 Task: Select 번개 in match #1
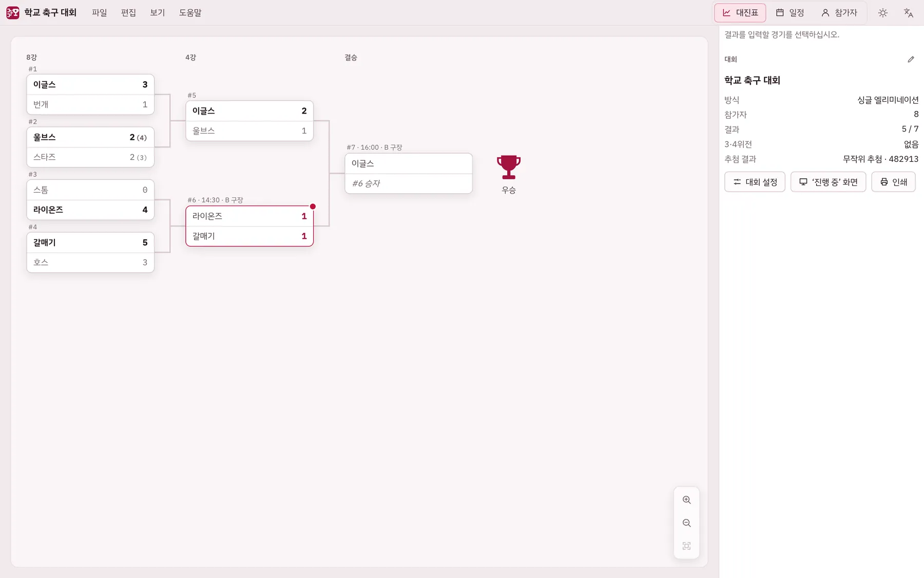[90, 104]
